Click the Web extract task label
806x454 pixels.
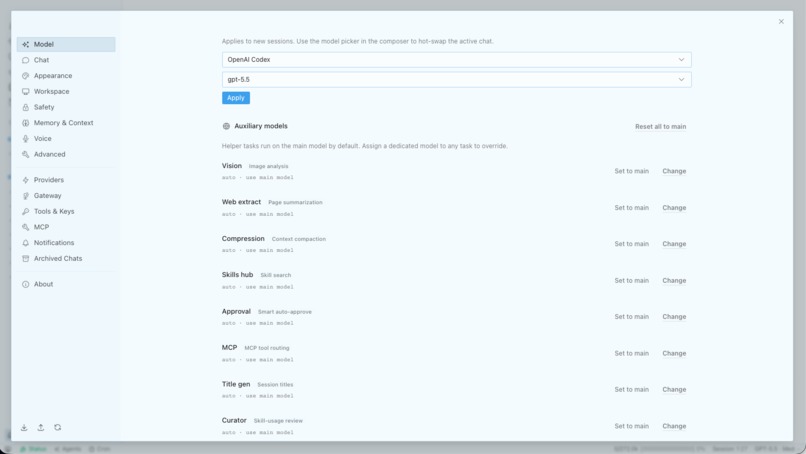pyautogui.click(x=241, y=202)
